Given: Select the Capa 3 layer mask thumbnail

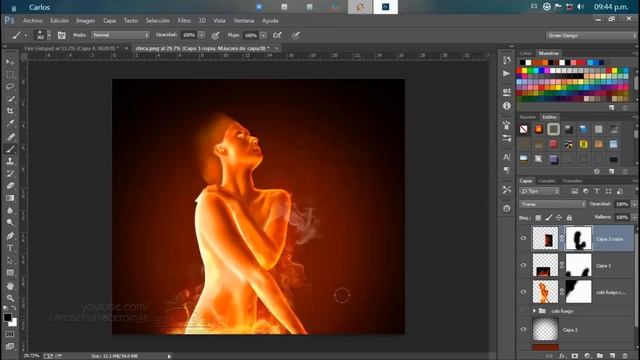Looking at the screenshot, I should pyautogui.click(x=578, y=265).
